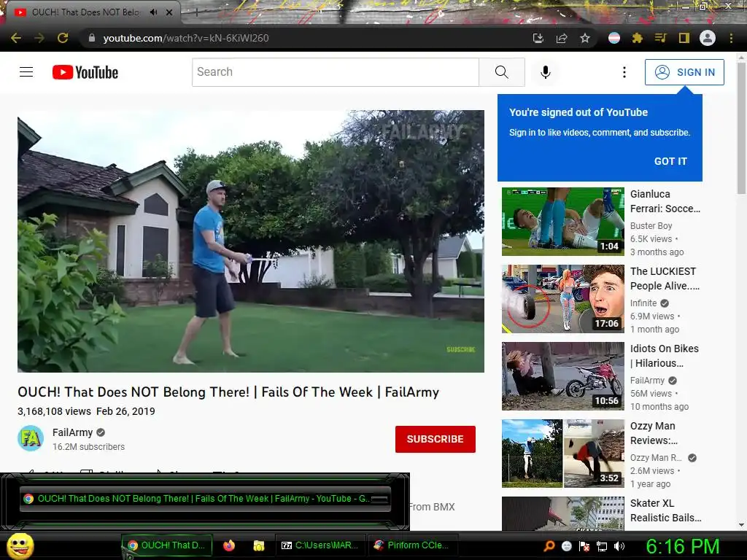The width and height of the screenshot is (747, 560).
Task: Bookmark this page with the star icon
Action: point(585,38)
